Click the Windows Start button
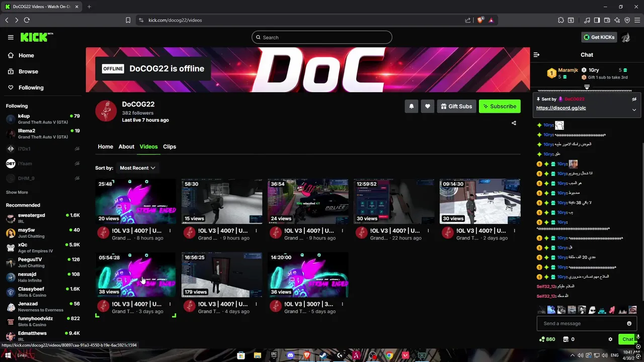The image size is (644, 362). [8, 355]
